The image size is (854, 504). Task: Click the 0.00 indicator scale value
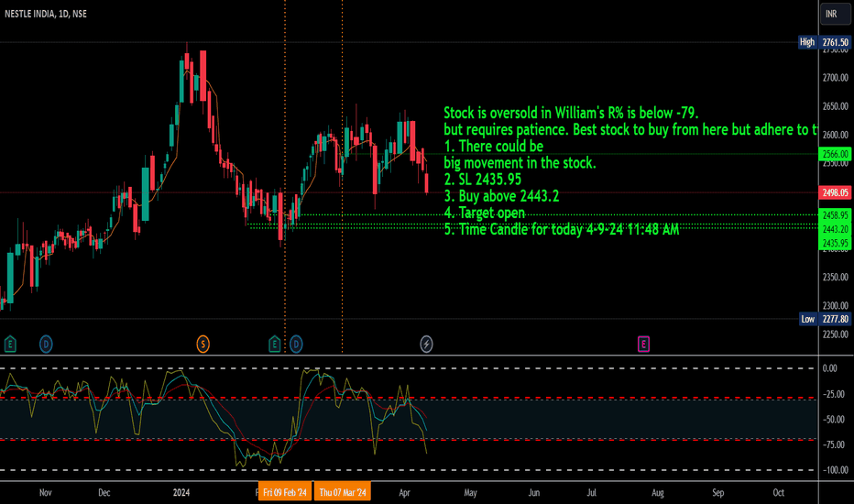point(830,368)
